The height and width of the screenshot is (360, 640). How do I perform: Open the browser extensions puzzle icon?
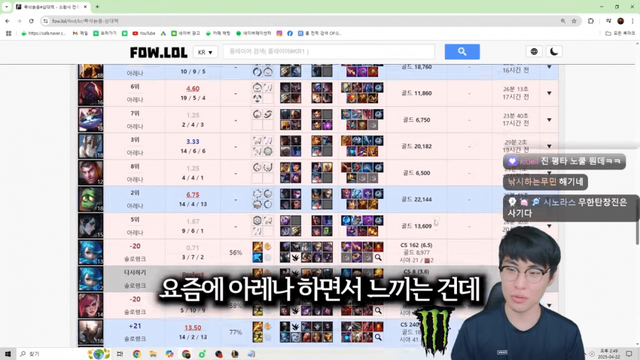(591, 21)
